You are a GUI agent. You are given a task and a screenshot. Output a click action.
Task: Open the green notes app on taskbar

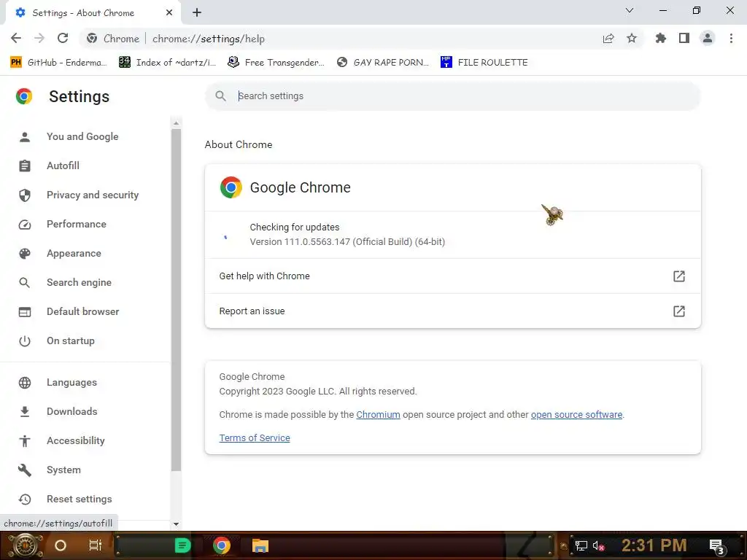click(x=182, y=545)
